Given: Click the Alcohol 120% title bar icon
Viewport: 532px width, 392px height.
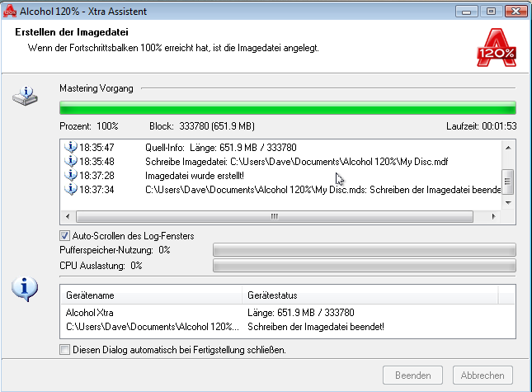Looking at the screenshot, I should [10, 11].
